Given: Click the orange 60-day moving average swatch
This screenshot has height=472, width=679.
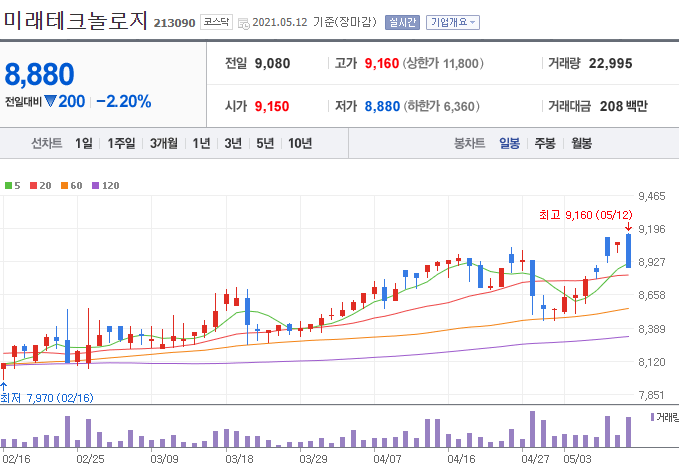Looking at the screenshot, I should coord(65,186).
